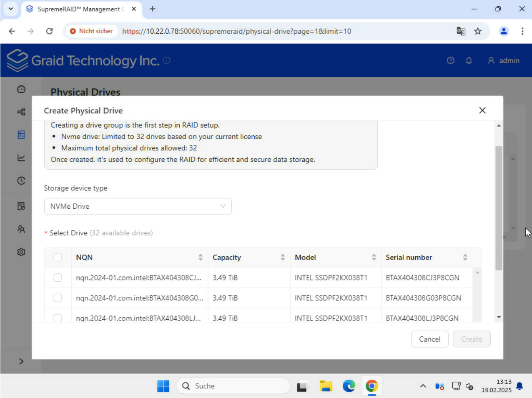Screen dimensions: 532x398
Task: Open File Explorer from the taskbar
Action: pyautogui.click(x=326, y=386)
